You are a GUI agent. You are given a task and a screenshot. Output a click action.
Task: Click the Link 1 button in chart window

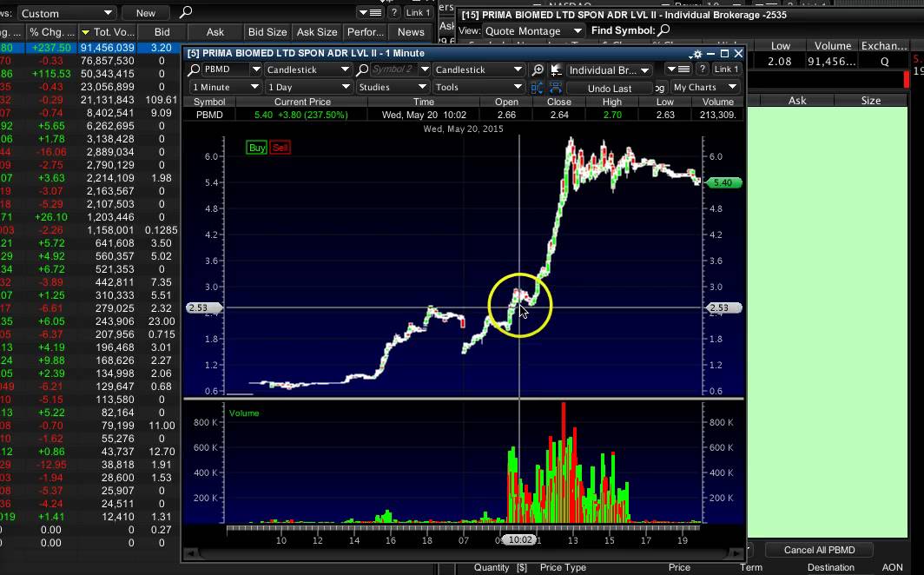[x=726, y=69]
